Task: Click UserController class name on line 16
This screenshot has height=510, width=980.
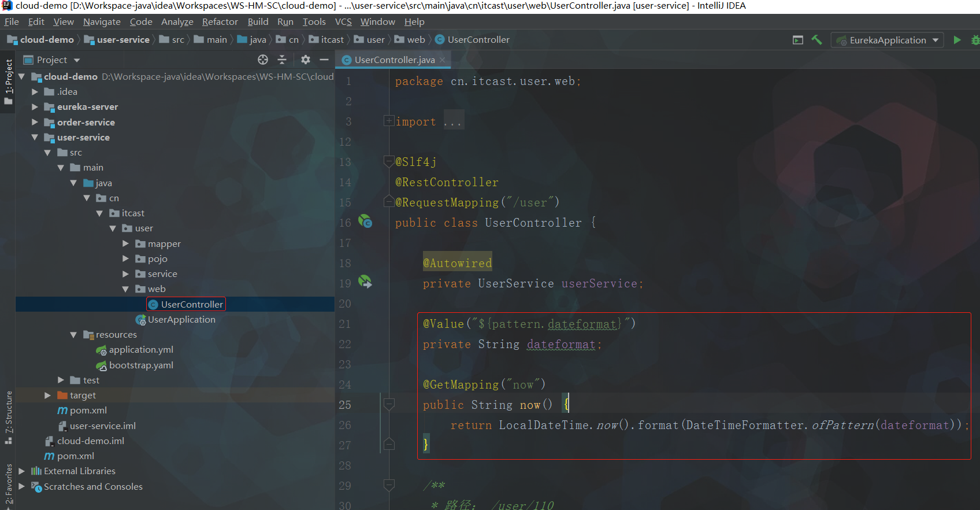Action: point(533,223)
